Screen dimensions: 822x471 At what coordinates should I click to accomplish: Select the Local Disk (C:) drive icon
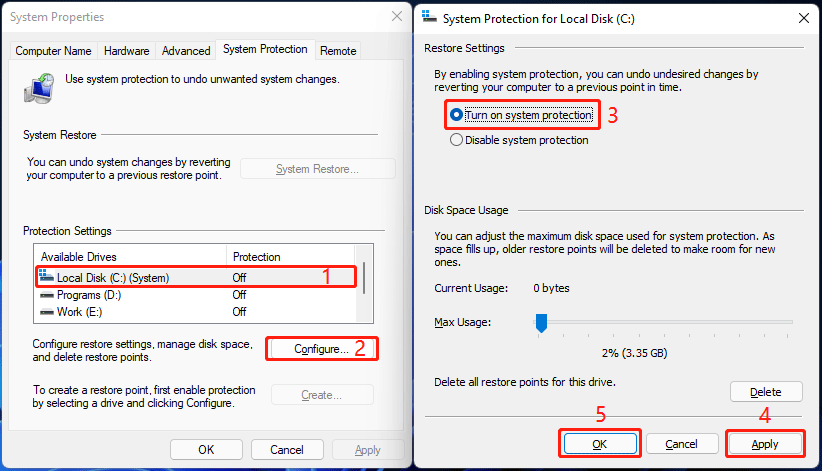46,277
